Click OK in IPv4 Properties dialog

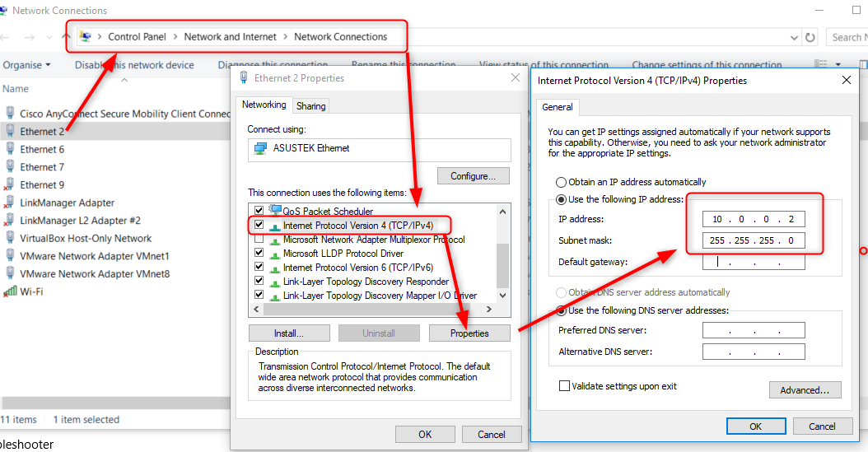pyautogui.click(x=756, y=426)
